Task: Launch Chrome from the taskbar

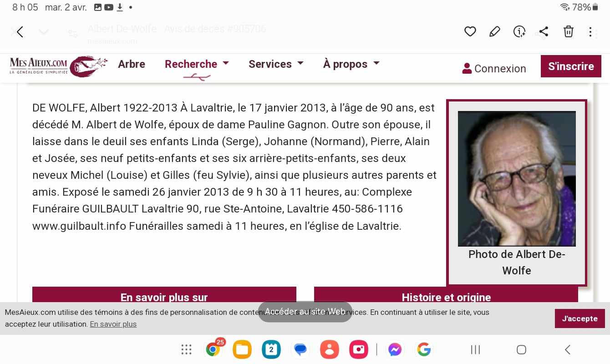Action: pyautogui.click(x=213, y=349)
